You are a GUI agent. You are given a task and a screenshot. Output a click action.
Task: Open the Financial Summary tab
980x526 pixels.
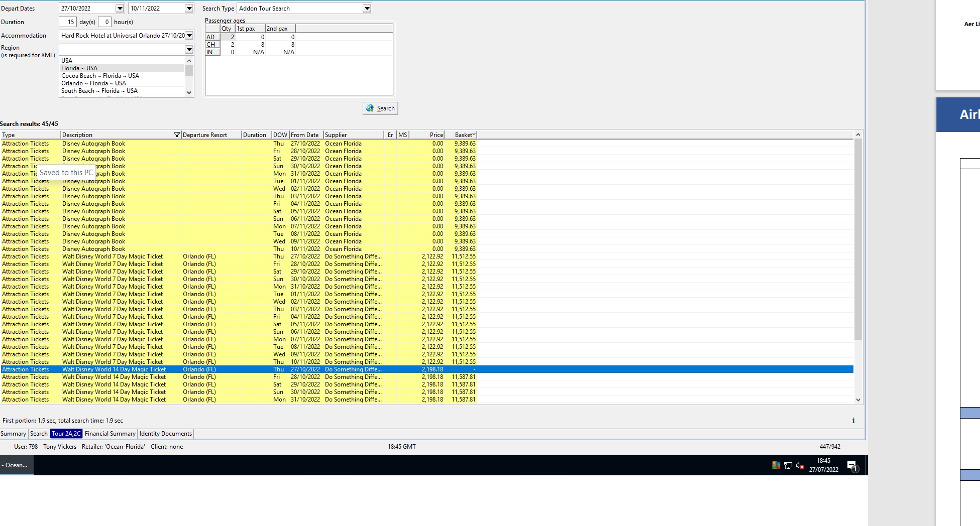[x=110, y=434]
